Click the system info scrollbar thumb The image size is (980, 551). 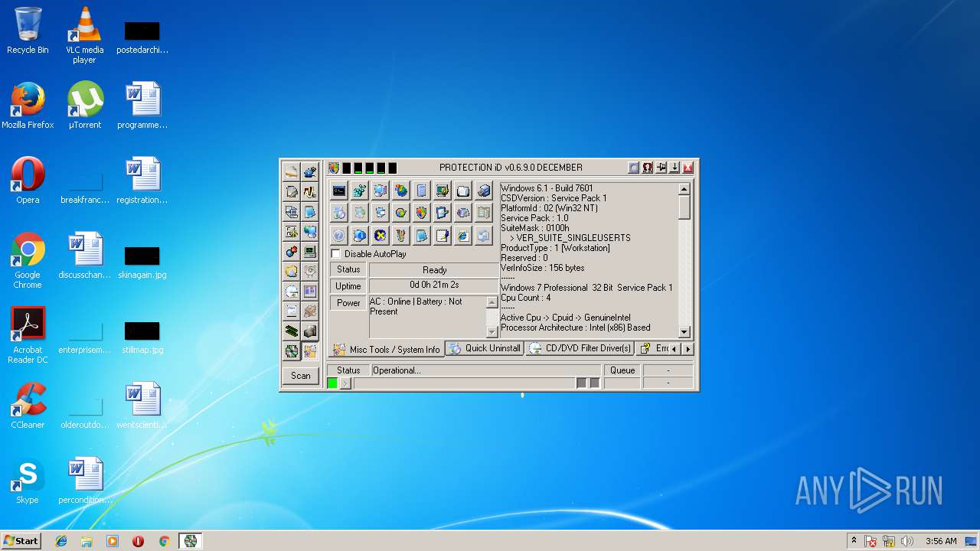(x=684, y=207)
